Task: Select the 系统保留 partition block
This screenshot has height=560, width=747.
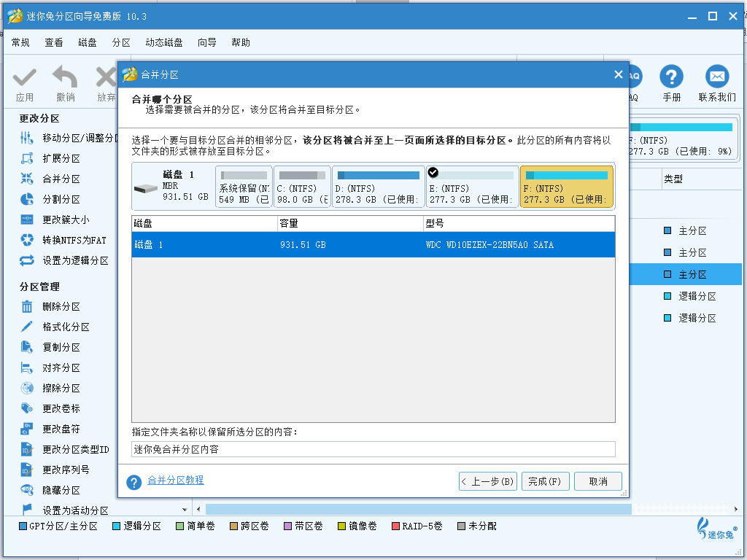Action: 244,187
